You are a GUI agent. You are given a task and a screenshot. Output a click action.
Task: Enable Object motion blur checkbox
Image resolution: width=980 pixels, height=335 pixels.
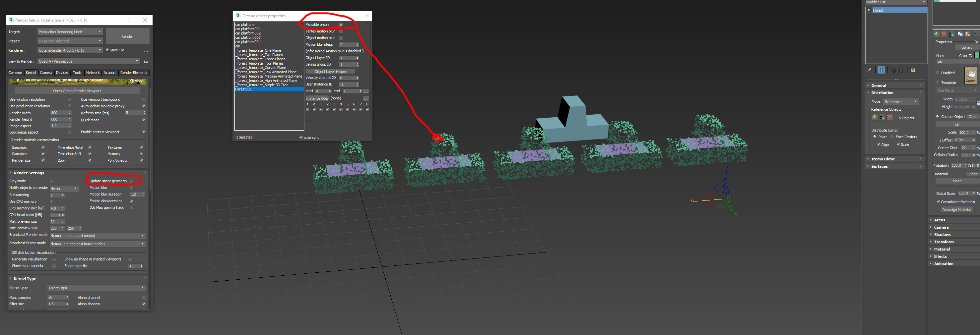(x=341, y=38)
